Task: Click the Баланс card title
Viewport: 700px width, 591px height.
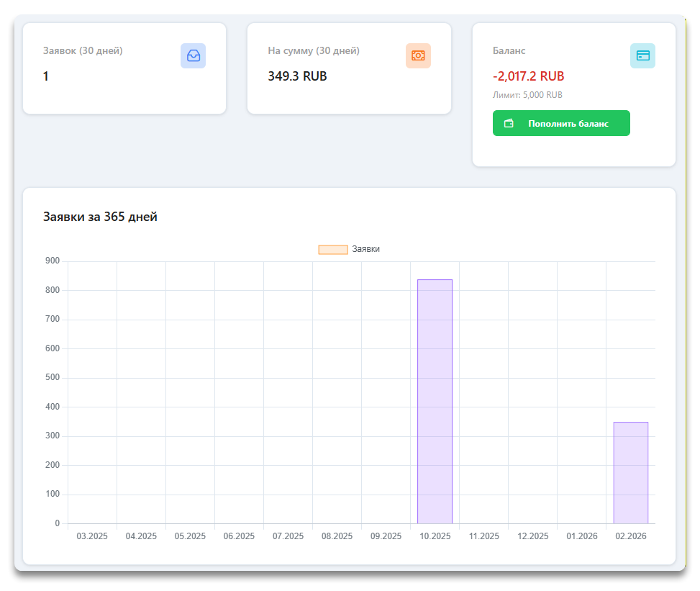Action: pyautogui.click(x=509, y=51)
